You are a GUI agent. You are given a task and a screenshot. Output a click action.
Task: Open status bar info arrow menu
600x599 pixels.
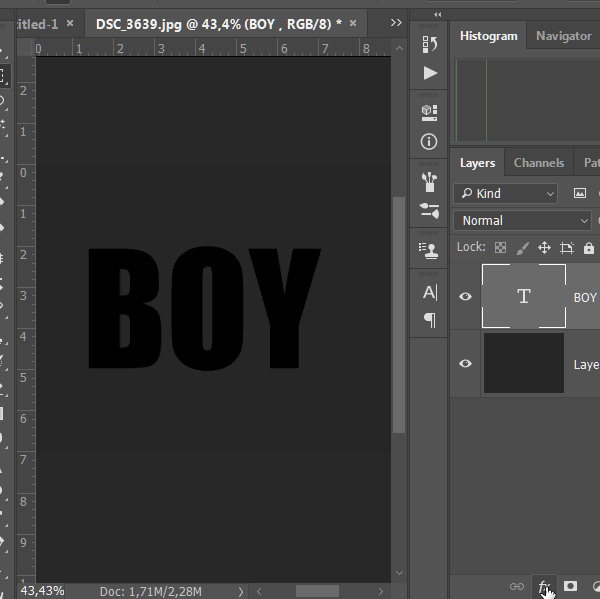click(241, 592)
